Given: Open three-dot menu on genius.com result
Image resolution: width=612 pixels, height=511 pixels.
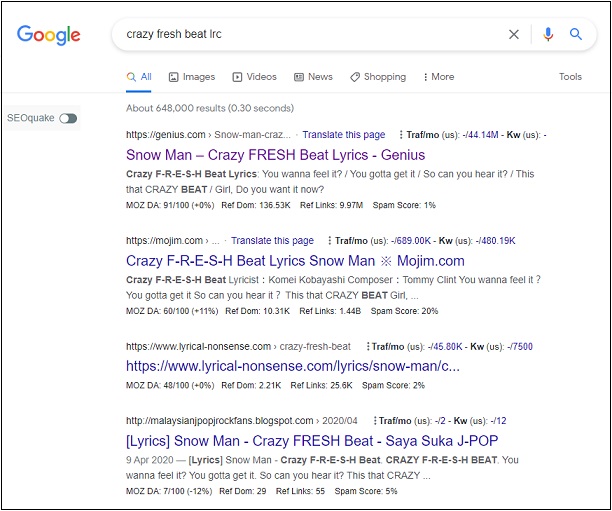Looking at the screenshot, I should click(401, 135).
